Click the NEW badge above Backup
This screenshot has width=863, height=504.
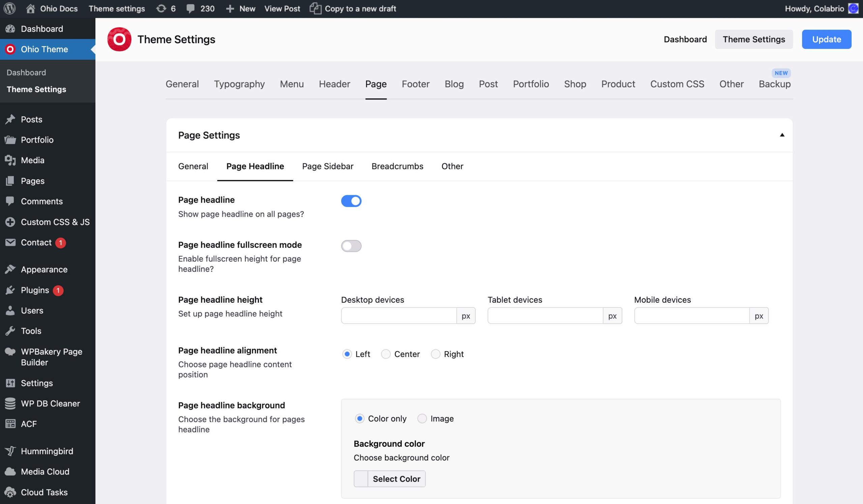pyautogui.click(x=781, y=73)
